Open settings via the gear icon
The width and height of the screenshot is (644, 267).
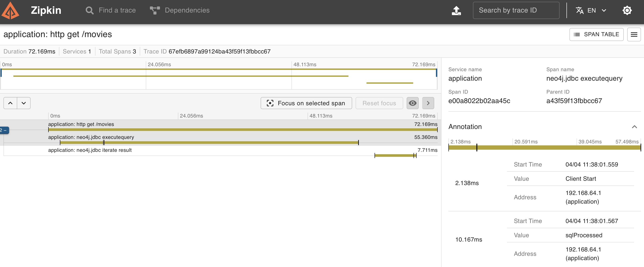[x=627, y=11]
